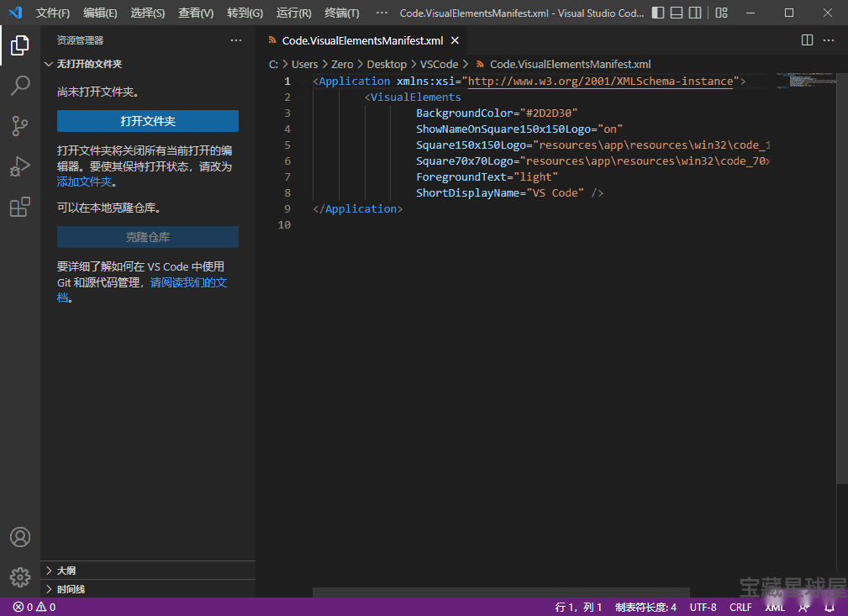Click the 打开文件夹 button
This screenshot has width=848, height=616.
pos(148,121)
